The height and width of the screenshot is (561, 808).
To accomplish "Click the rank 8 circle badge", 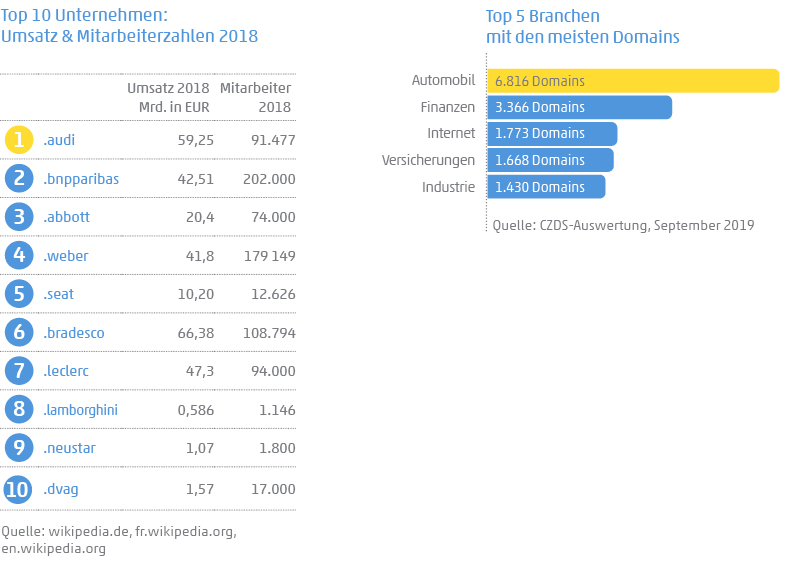I will point(19,409).
